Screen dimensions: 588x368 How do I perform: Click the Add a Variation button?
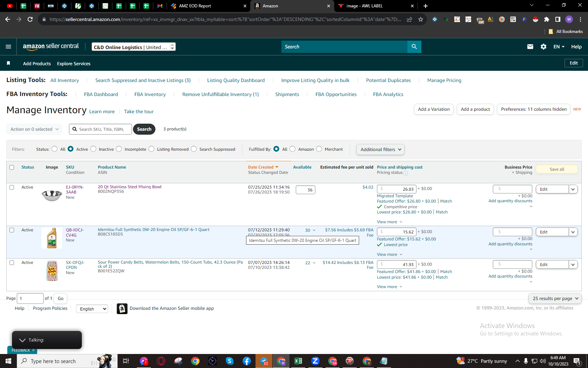(434, 109)
